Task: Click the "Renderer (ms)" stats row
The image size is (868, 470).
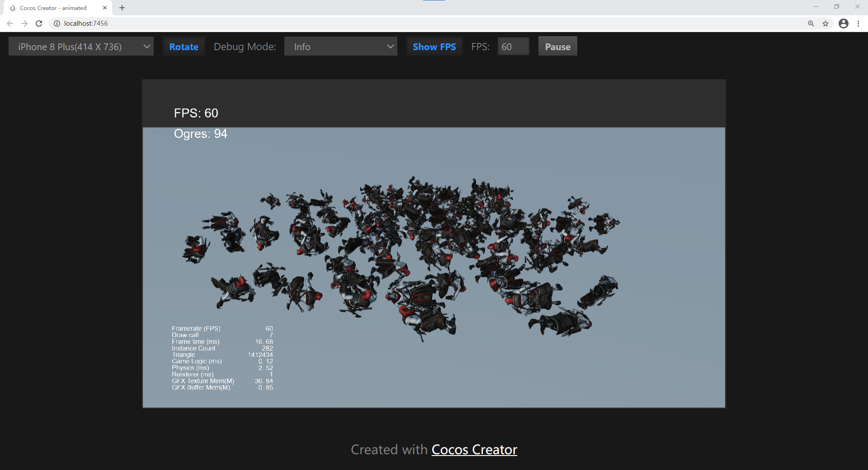Action: tap(222, 374)
